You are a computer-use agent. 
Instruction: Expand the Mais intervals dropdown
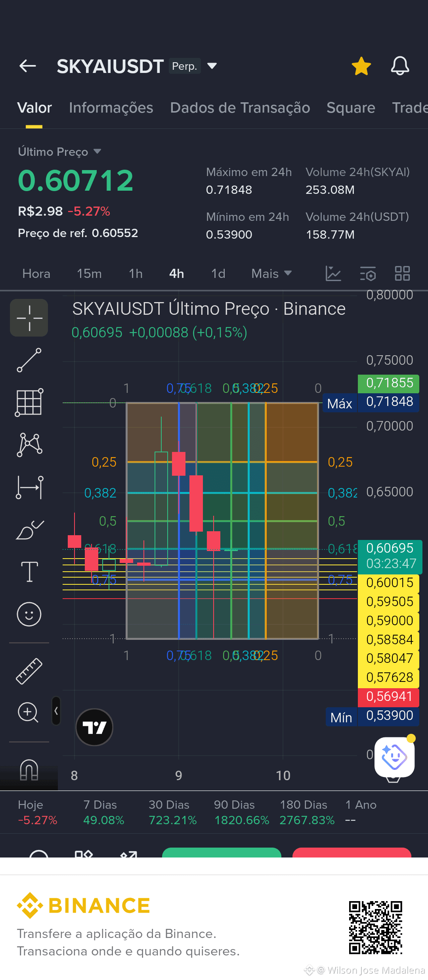coord(271,274)
